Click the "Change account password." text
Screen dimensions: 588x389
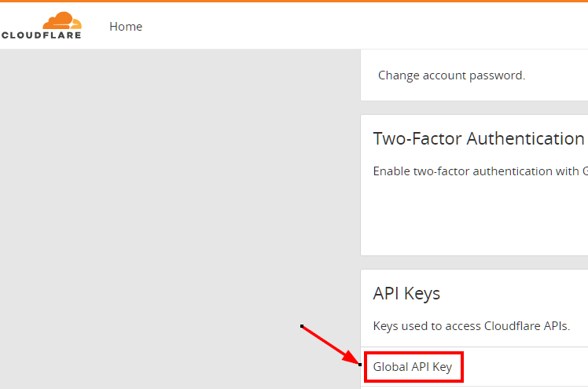pos(451,75)
